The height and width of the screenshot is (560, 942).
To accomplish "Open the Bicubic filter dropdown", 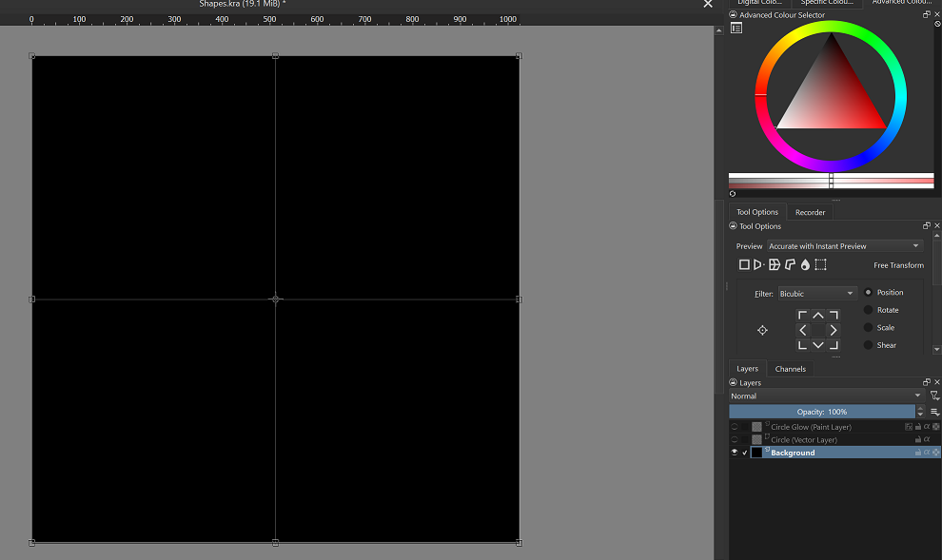I will tap(816, 293).
